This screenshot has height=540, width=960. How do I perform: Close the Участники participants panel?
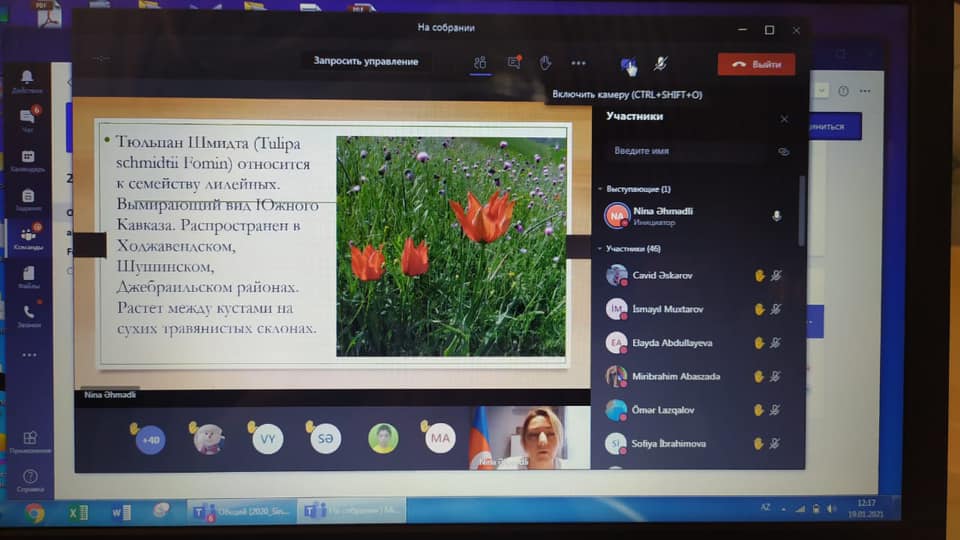(784, 119)
